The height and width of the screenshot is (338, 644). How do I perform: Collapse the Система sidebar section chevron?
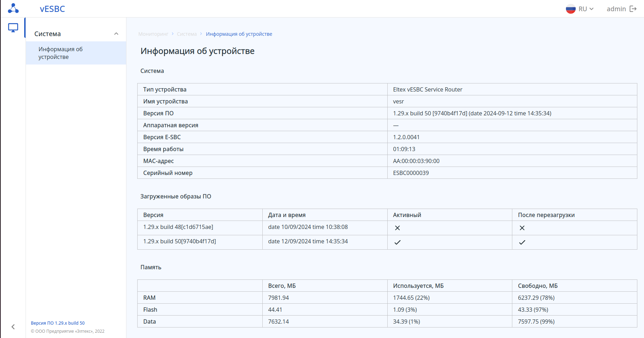click(116, 34)
